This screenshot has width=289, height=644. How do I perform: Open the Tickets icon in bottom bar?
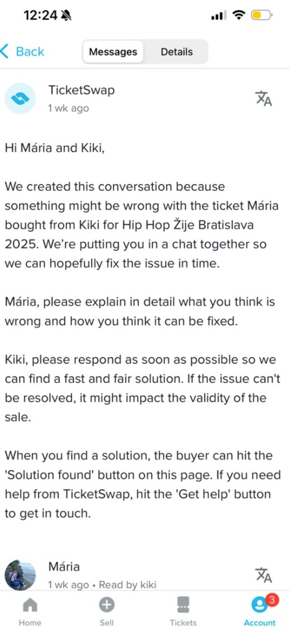pyautogui.click(x=183, y=605)
